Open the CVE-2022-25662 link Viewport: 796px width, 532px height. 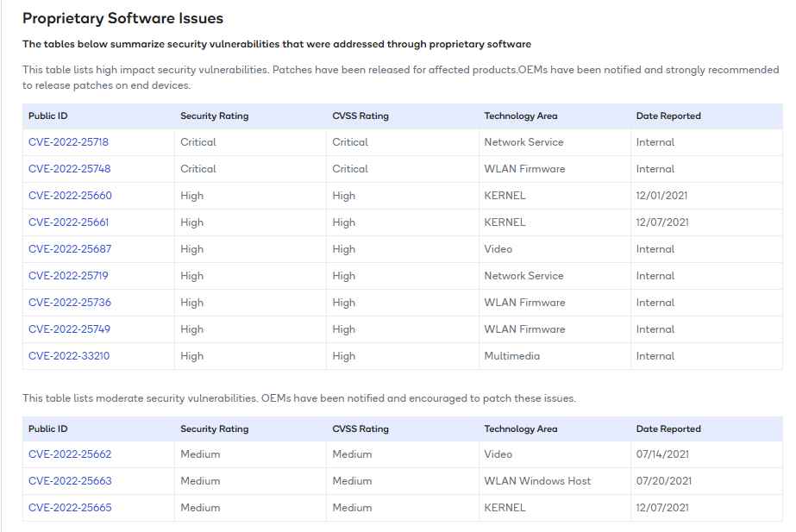click(70, 454)
